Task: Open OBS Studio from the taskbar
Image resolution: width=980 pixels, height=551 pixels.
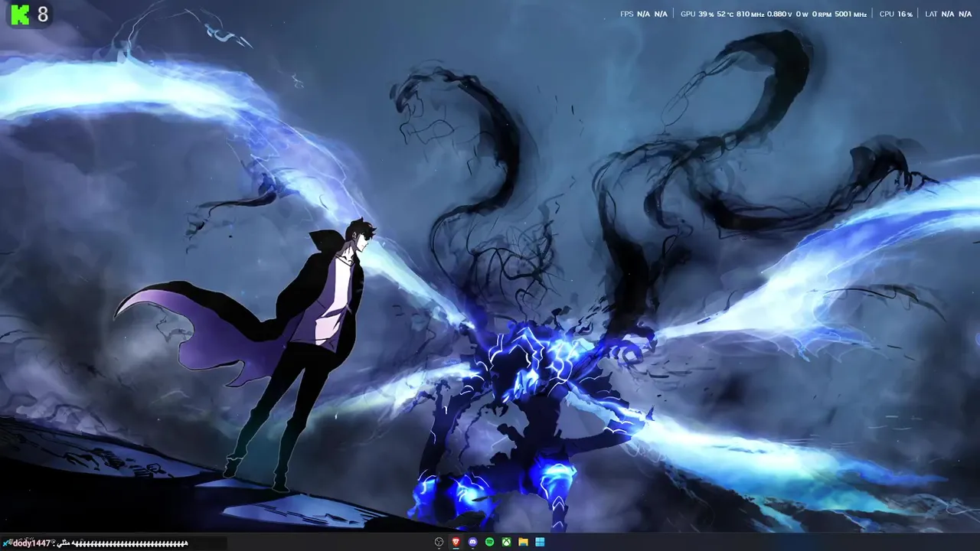Action: coord(439,542)
